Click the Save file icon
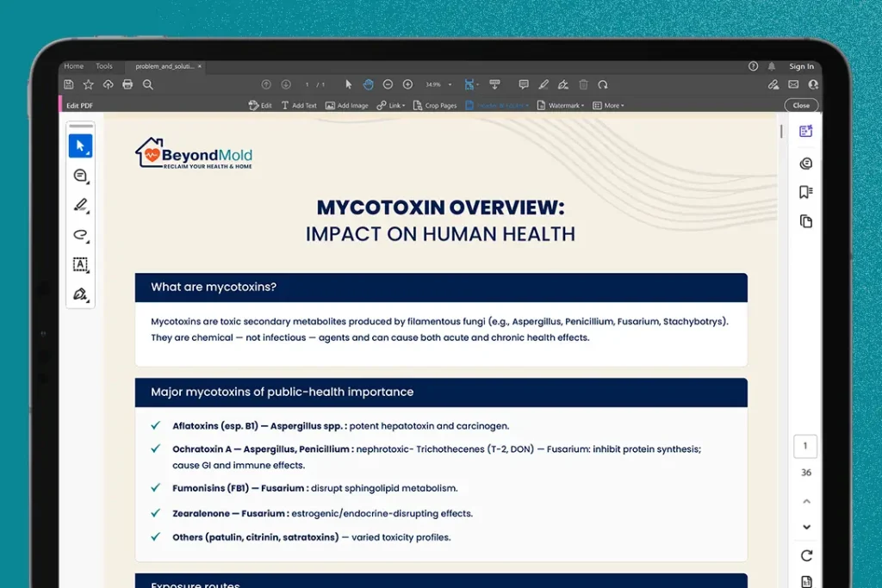The height and width of the screenshot is (588, 882). click(69, 84)
